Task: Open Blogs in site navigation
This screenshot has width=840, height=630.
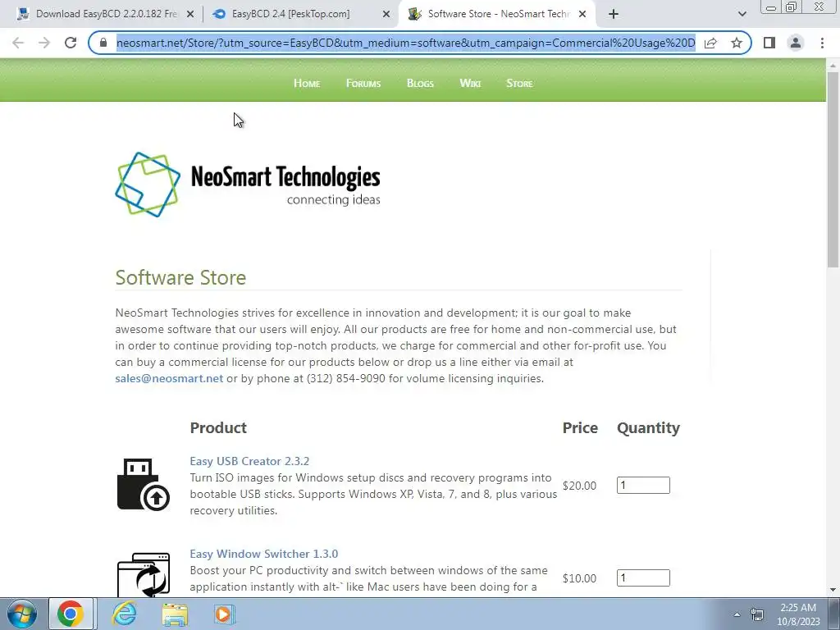Action: [420, 83]
